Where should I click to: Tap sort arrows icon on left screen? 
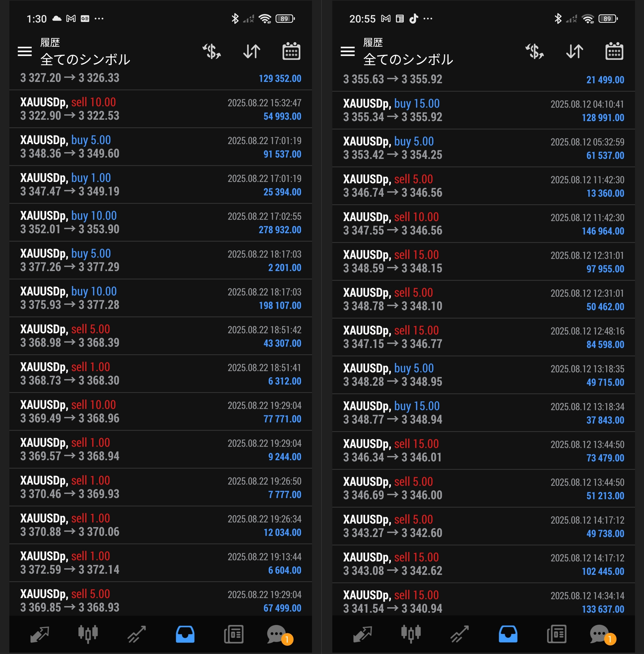[x=252, y=52]
